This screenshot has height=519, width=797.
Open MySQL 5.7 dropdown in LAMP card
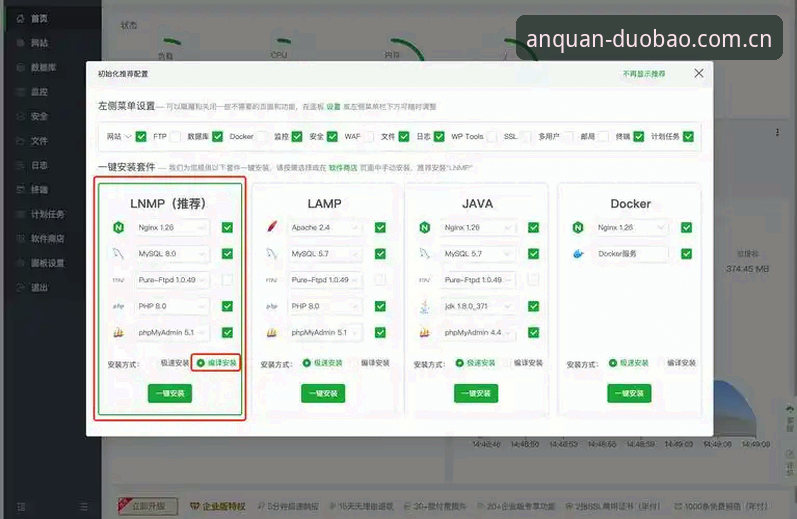(325, 254)
